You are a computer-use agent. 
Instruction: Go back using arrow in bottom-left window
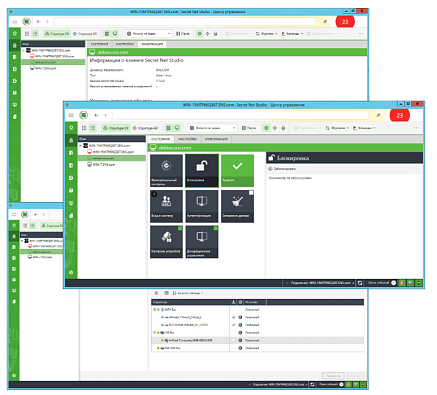36,214
